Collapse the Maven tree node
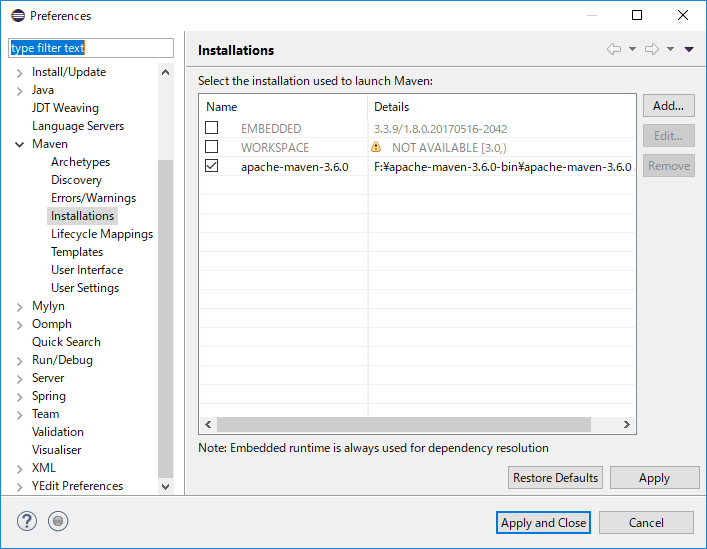 (19, 144)
